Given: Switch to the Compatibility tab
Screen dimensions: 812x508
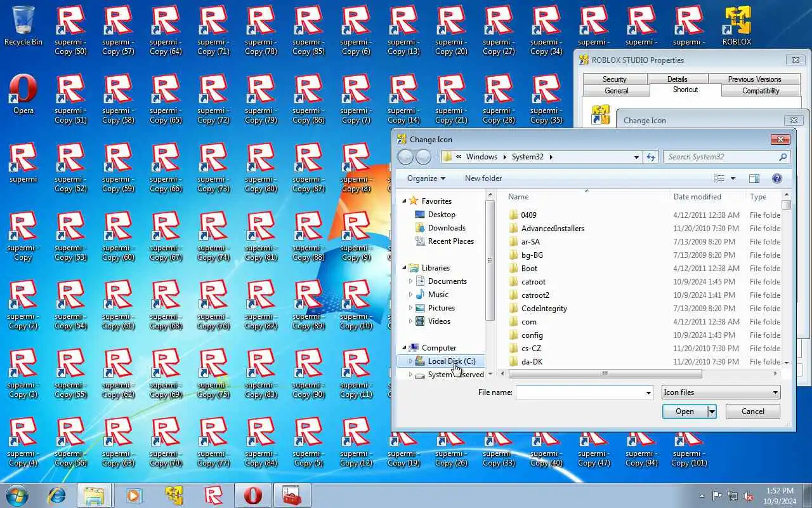Looking at the screenshot, I should [x=761, y=91].
